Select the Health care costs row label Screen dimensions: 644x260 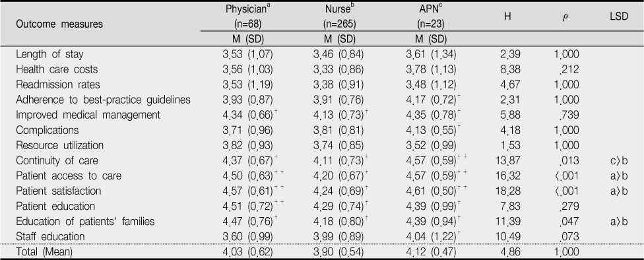pyautogui.click(x=57, y=69)
